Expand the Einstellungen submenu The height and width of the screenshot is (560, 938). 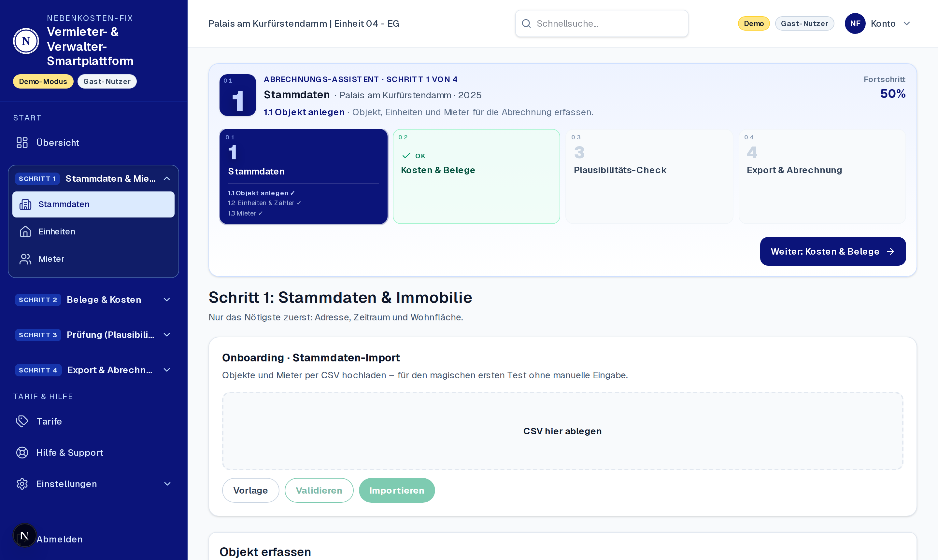[167, 484]
